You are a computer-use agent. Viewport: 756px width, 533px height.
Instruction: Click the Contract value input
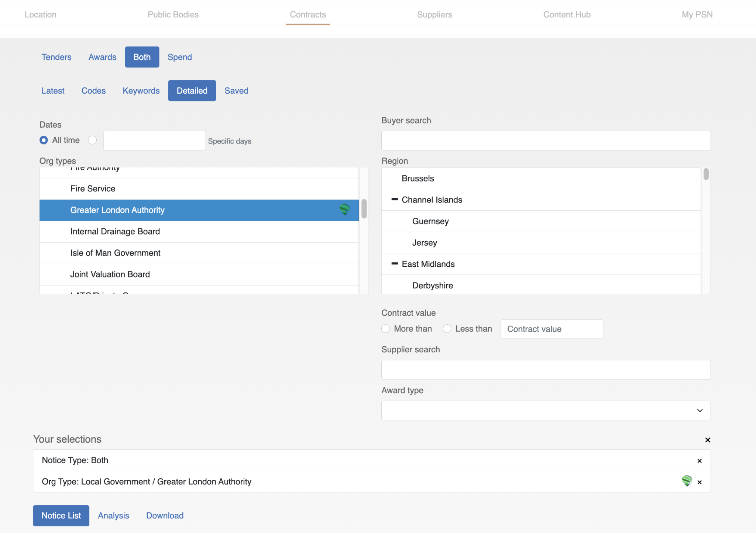click(x=551, y=329)
